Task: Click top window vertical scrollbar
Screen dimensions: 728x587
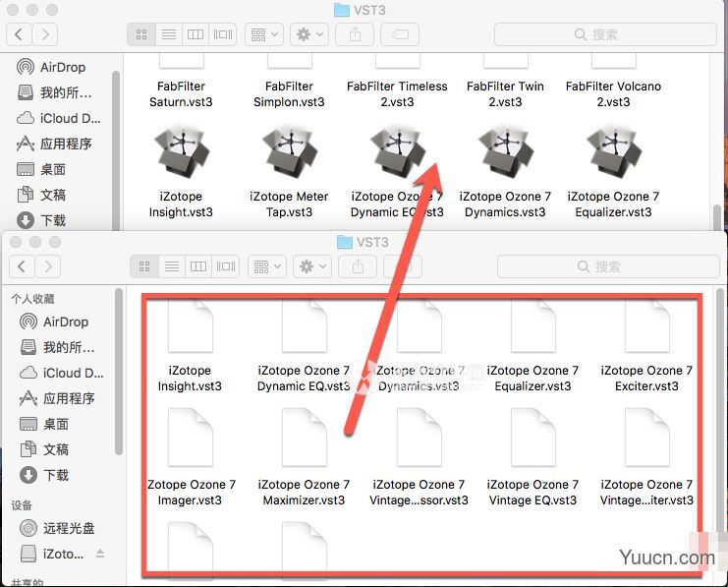Action: pos(717,217)
